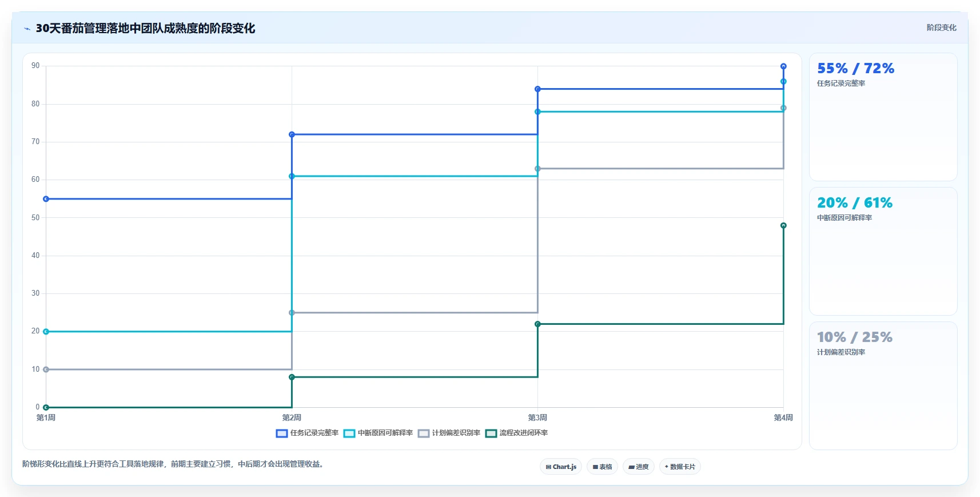Click the chart title 30天番茄管理落地中团队成熟度的阶段变化
This screenshot has width=980, height=497.
145,29
